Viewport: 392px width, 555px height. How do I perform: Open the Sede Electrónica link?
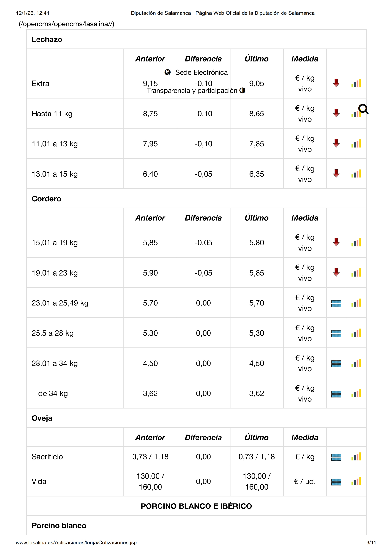tap(201, 72)
